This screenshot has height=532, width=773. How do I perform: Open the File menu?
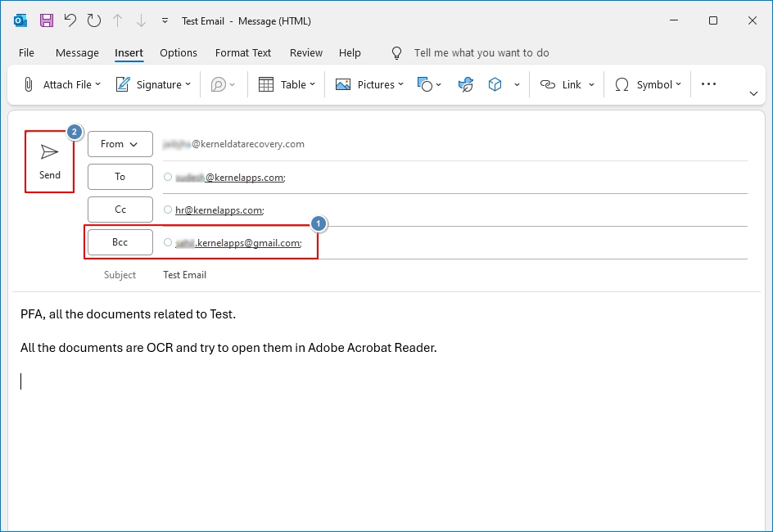point(26,52)
